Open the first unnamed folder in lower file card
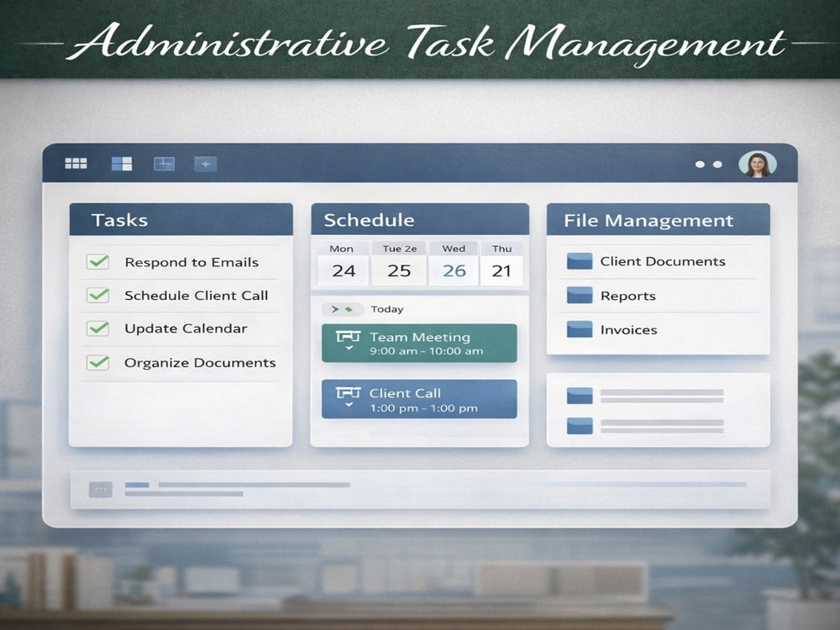The height and width of the screenshot is (630, 840). point(580,396)
